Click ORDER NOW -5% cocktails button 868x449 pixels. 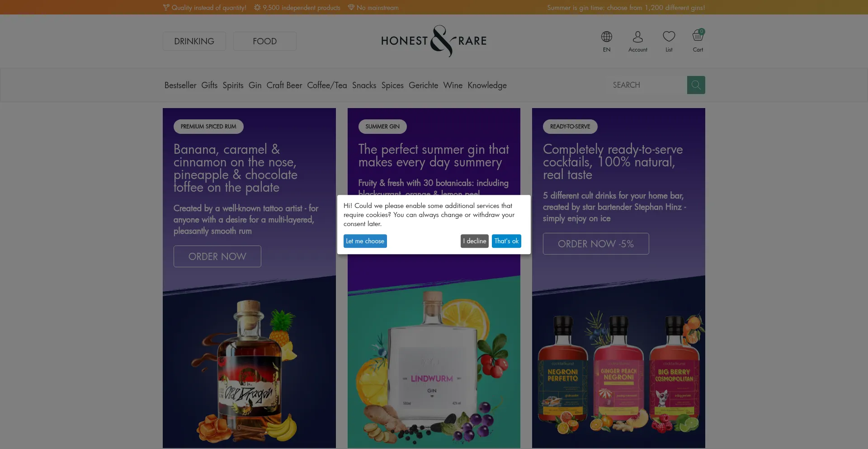[596, 244]
